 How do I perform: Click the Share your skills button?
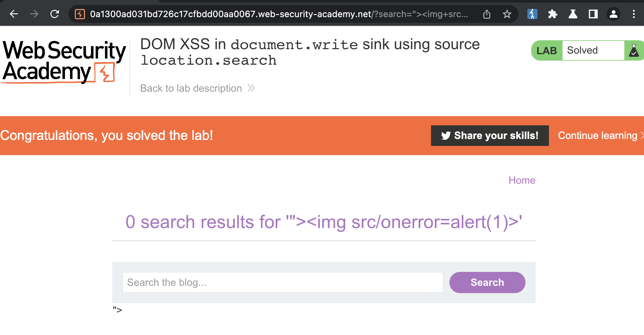[490, 135]
